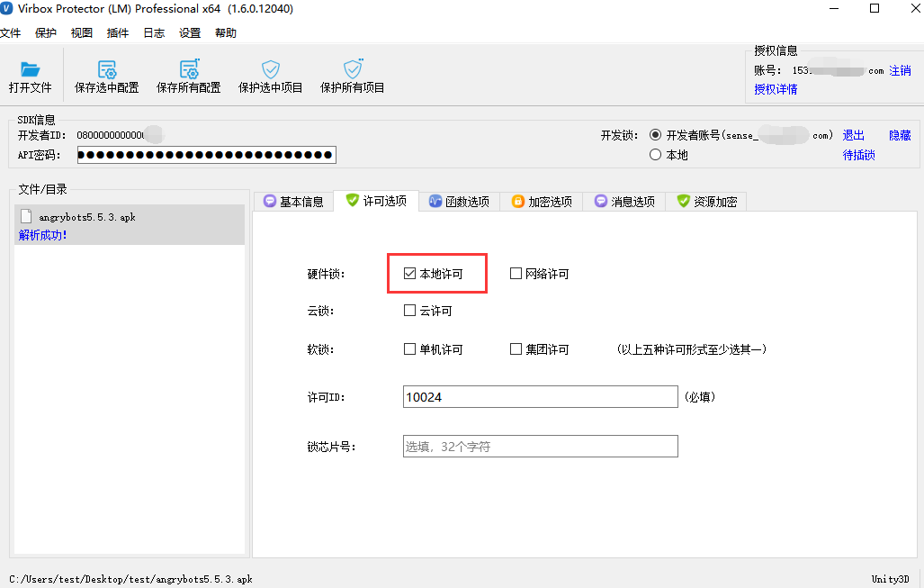Click the 隐藏 link
The height and width of the screenshot is (588, 924).
tap(900, 135)
